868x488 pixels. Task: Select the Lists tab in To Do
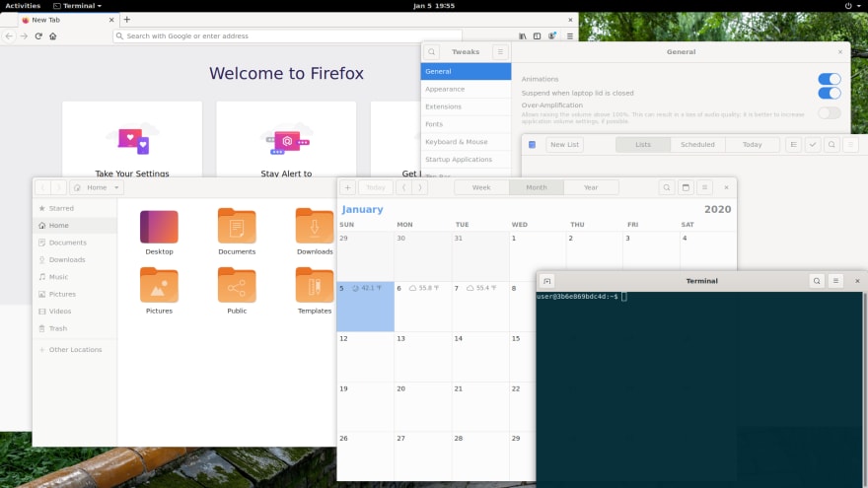[x=643, y=144]
